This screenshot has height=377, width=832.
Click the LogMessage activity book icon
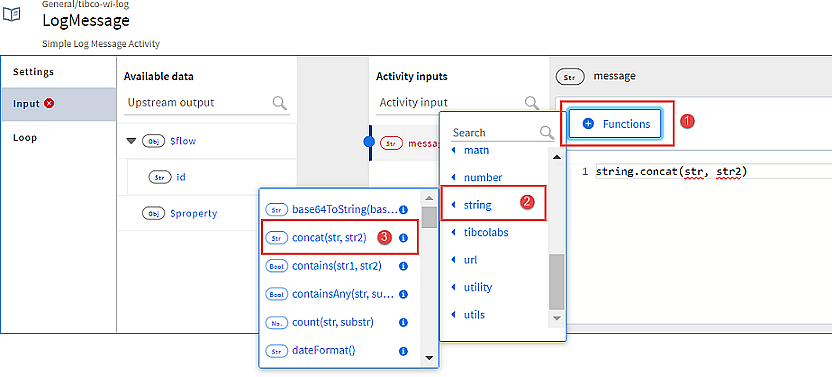tap(12, 14)
